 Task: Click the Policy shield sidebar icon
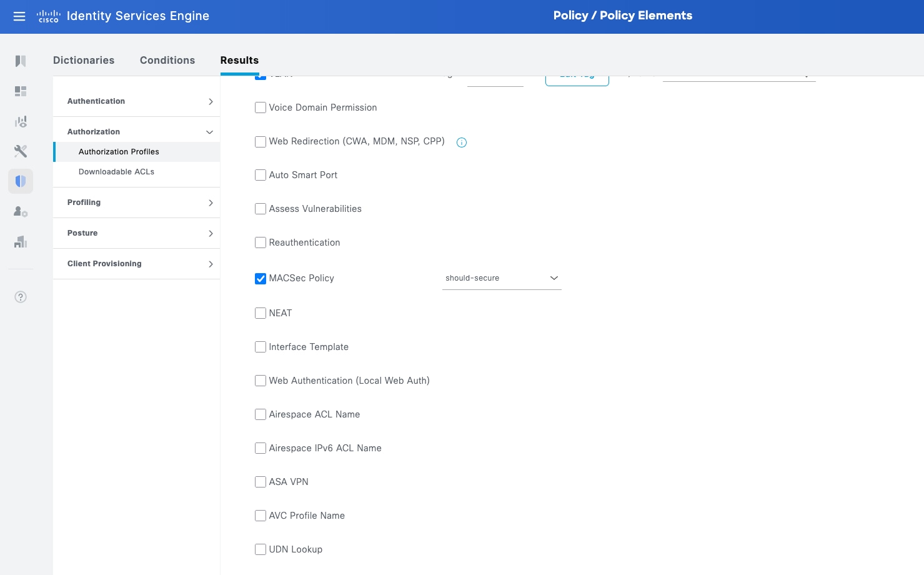click(21, 181)
